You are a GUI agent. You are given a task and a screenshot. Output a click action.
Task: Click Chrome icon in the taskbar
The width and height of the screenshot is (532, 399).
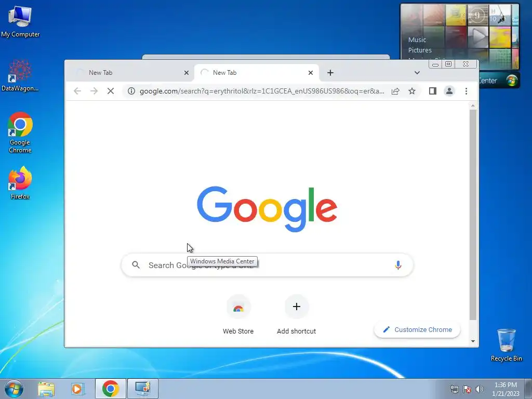pos(111,389)
